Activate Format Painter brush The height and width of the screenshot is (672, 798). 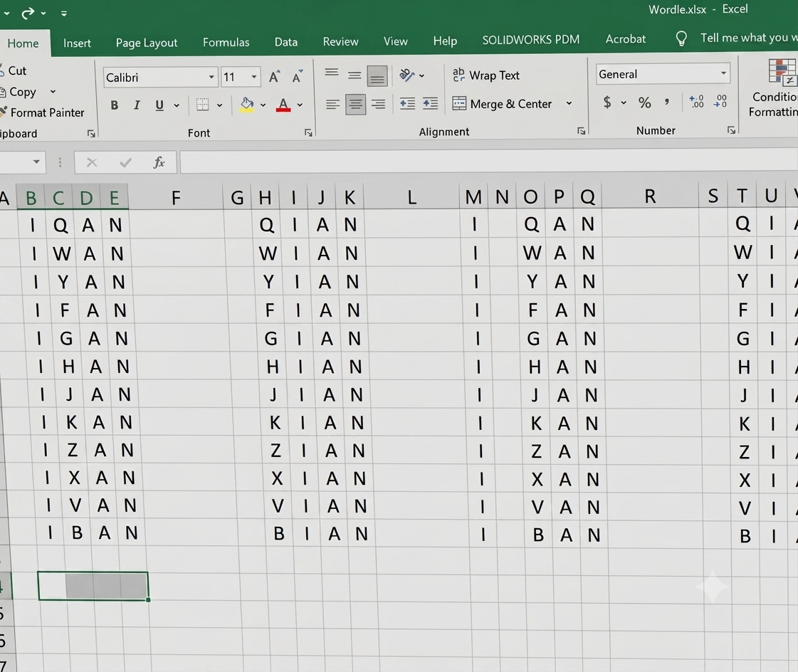46,112
